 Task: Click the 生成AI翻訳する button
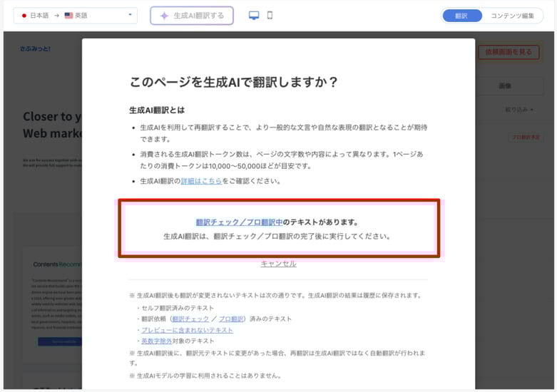[192, 16]
